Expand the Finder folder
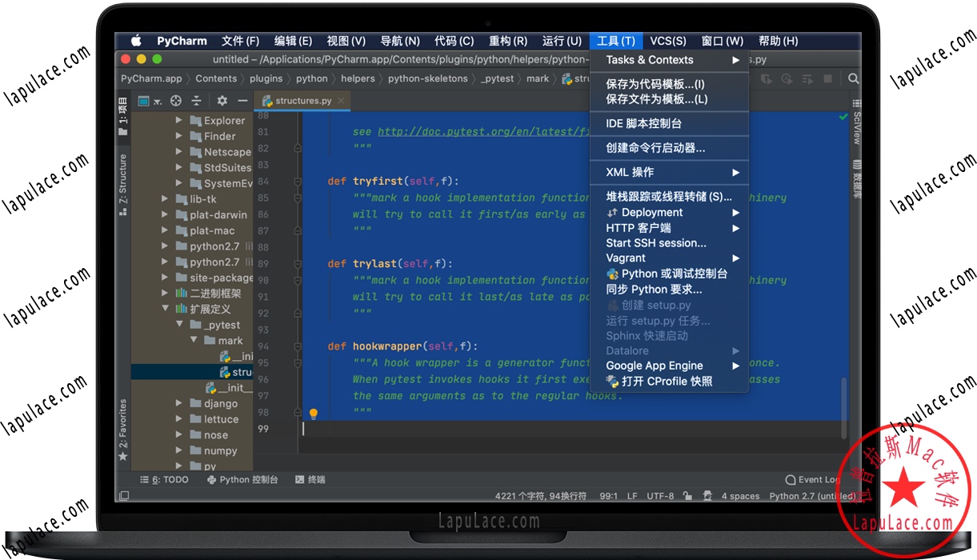The image size is (977, 560). (x=179, y=136)
